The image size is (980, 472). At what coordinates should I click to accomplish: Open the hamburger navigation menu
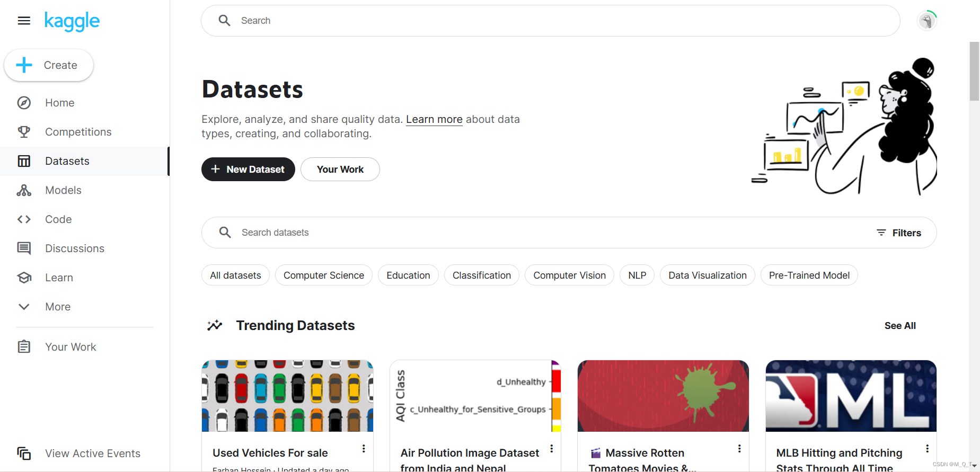pos(24,21)
